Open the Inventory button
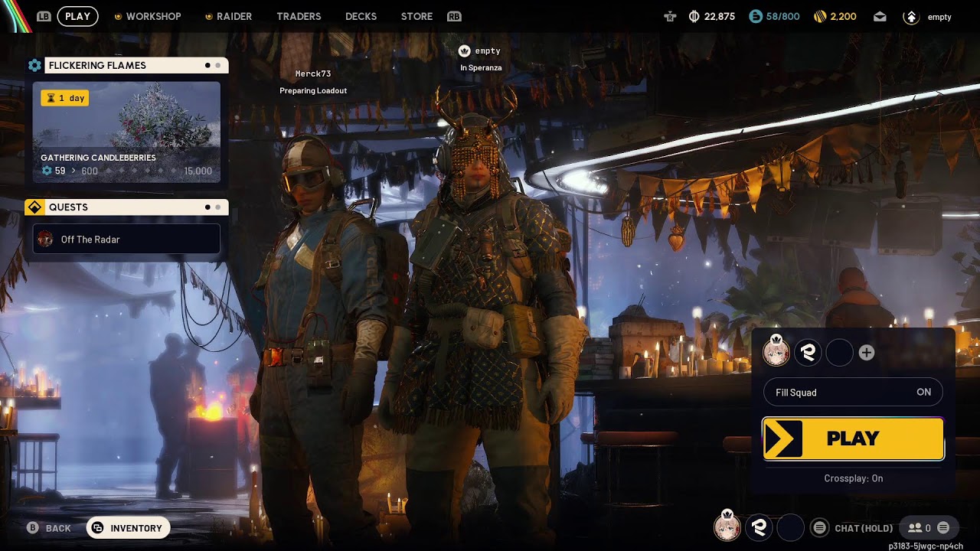Image resolution: width=980 pixels, height=551 pixels. point(128,528)
